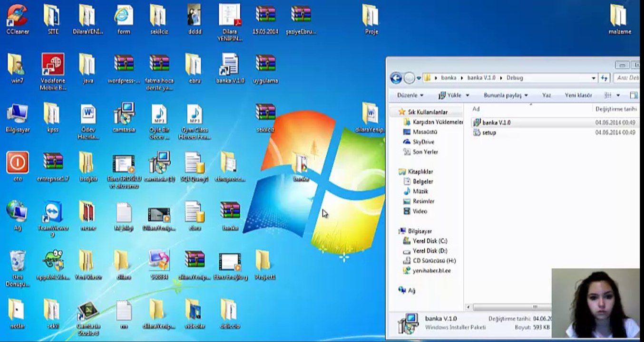The image size is (644, 342).
Task: Select the notlar folder icon
Action: coord(18,313)
